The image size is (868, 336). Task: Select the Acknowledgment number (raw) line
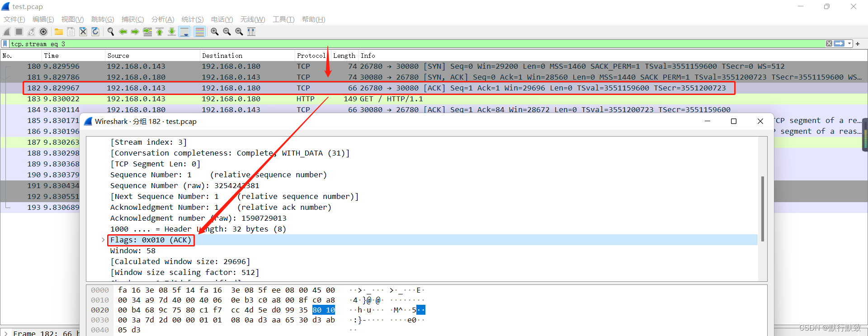[198, 218]
